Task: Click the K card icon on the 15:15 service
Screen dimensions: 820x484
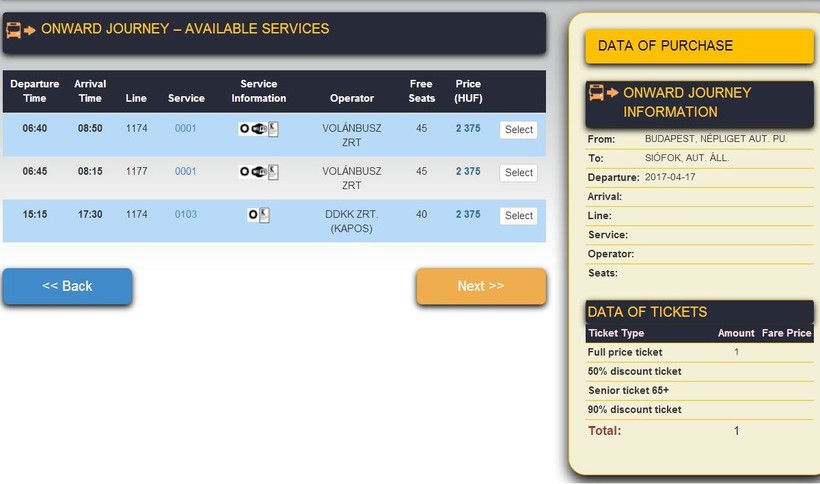Action: coord(264,214)
